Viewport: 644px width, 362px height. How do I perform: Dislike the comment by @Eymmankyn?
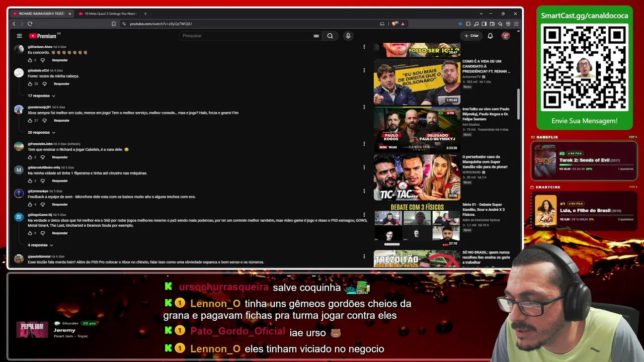pos(43,205)
